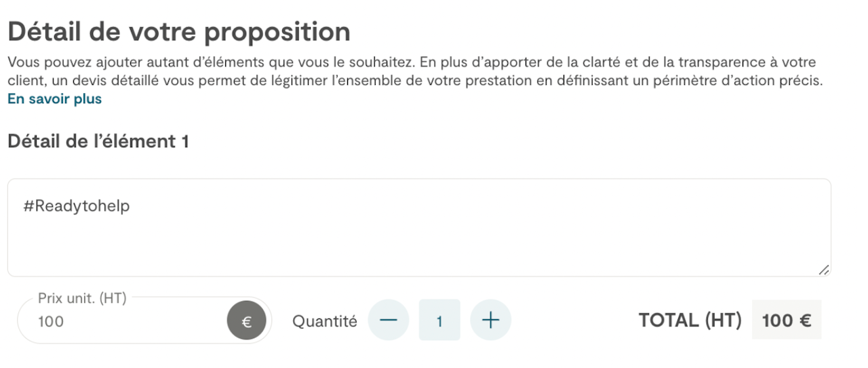Click the "Détail de votre proposition" heading
The width and height of the screenshot is (868, 368).
(x=179, y=32)
